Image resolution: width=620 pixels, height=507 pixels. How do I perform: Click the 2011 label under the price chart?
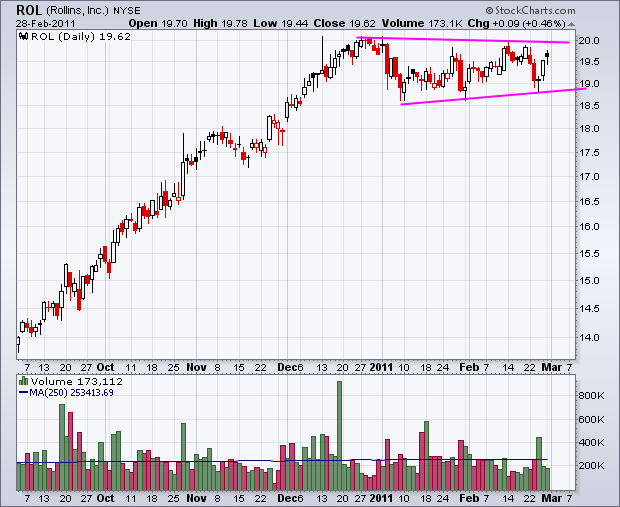(x=381, y=367)
